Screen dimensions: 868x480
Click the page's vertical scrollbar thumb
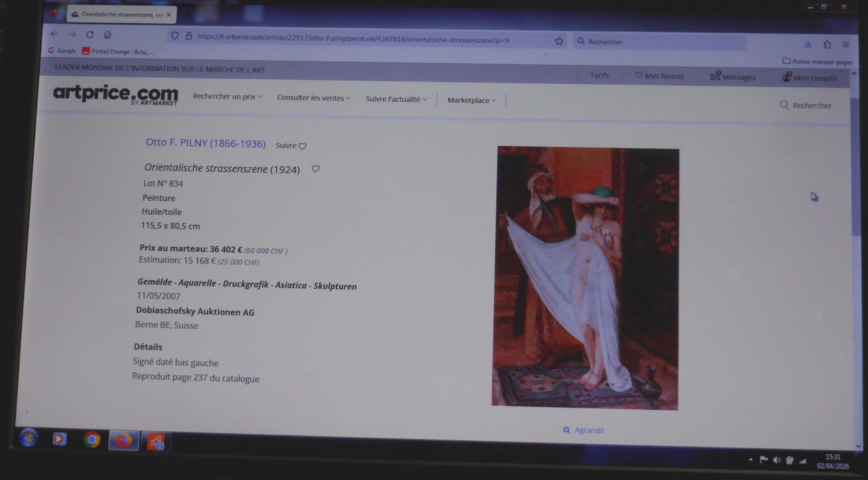[855, 166]
